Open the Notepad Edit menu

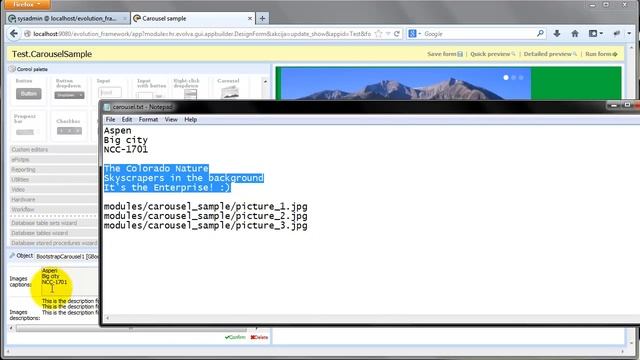[127, 120]
